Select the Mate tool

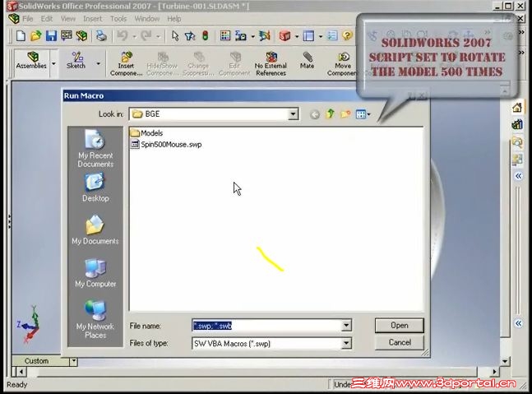pyautogui.click(x=307, y=61)
